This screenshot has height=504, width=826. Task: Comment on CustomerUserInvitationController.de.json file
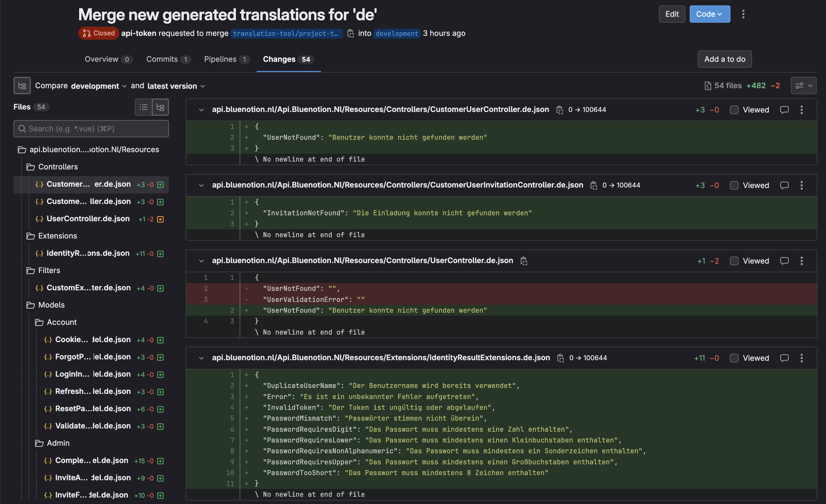point(784,185)
